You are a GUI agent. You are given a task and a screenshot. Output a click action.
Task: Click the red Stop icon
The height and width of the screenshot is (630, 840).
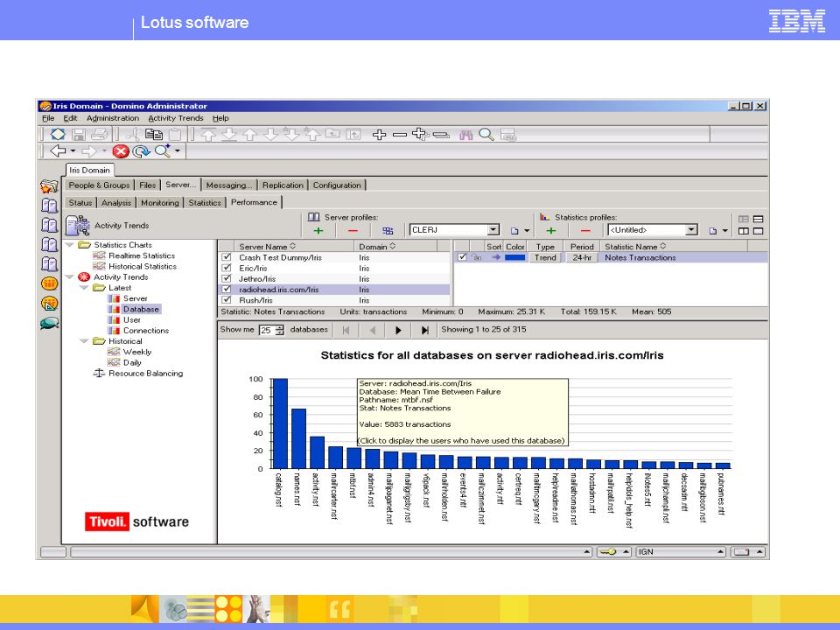click(x=121, y=151)
